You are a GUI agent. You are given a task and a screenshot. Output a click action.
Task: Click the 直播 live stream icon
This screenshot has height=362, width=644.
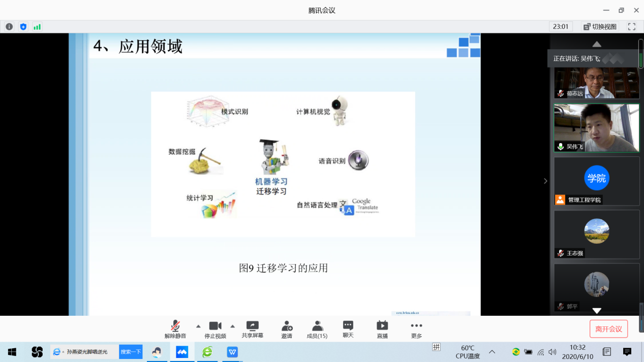coord(382,329)
